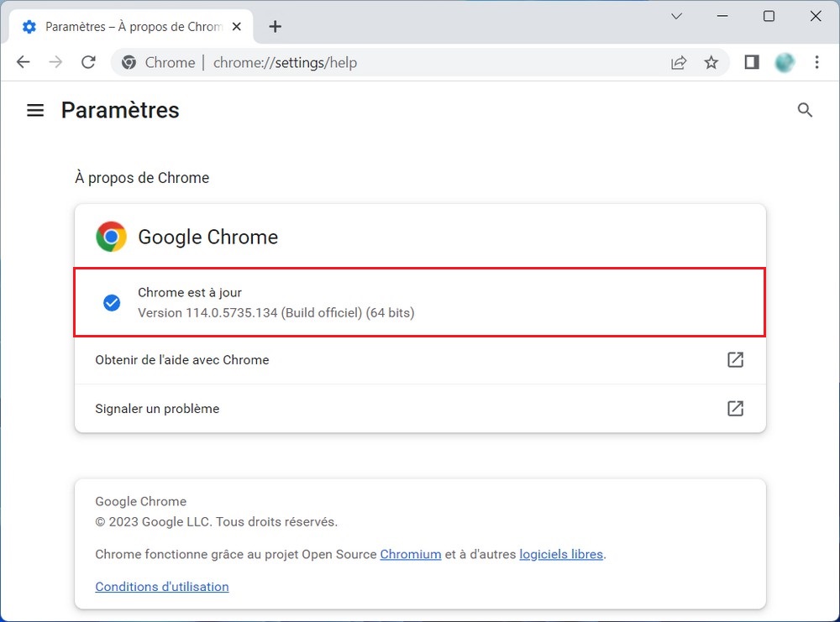This screenshot has height=622, width=840.
Task: Open the side panel icon
Action: pyautogui.click(x=752, y=63)
